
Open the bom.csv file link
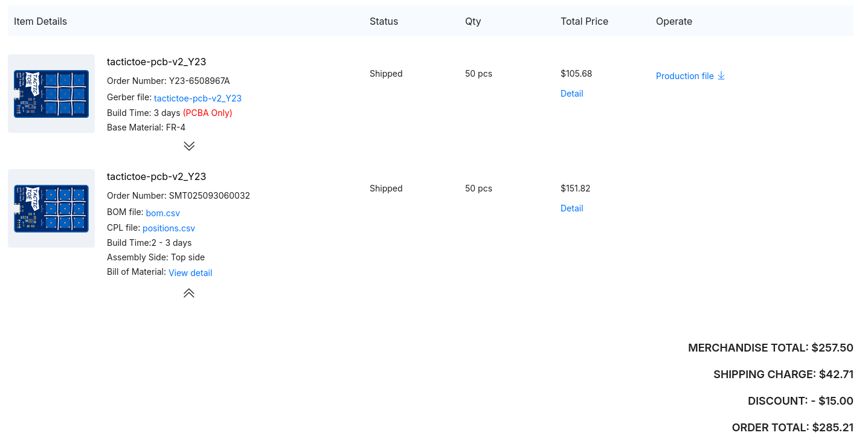pos(162,213)
